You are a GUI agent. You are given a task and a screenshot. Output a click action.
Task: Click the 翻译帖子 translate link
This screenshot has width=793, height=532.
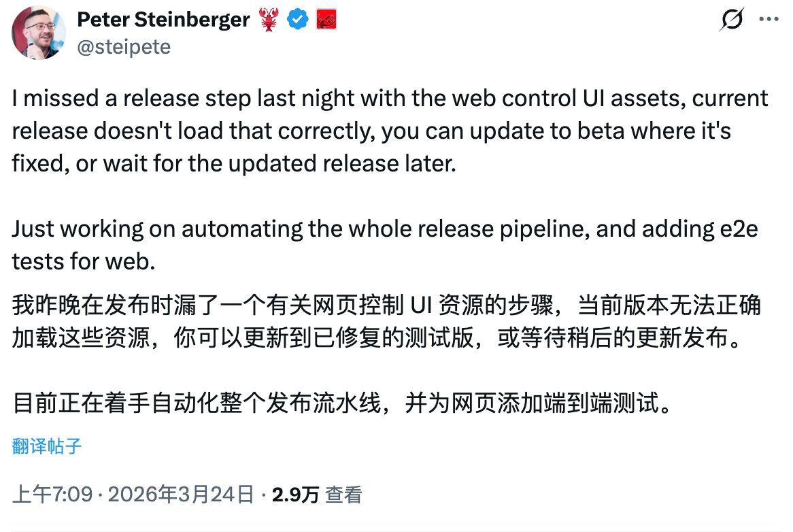pos(47,446)
